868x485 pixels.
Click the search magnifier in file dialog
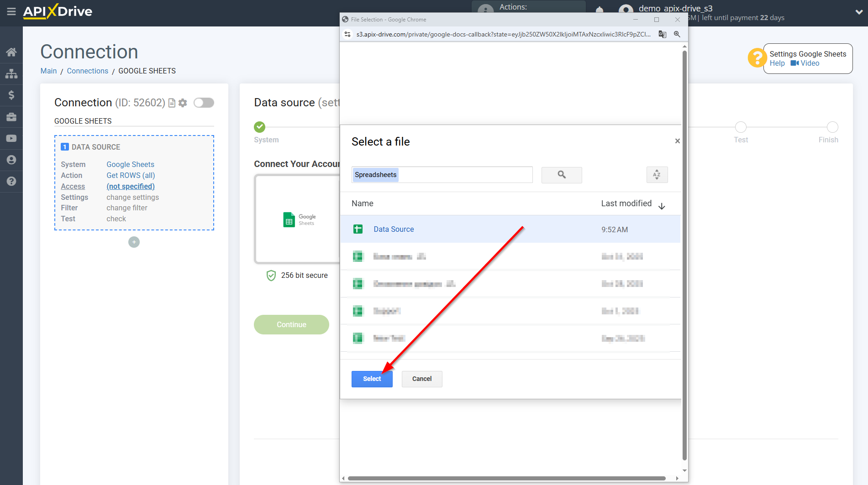[x=561, y=175]
